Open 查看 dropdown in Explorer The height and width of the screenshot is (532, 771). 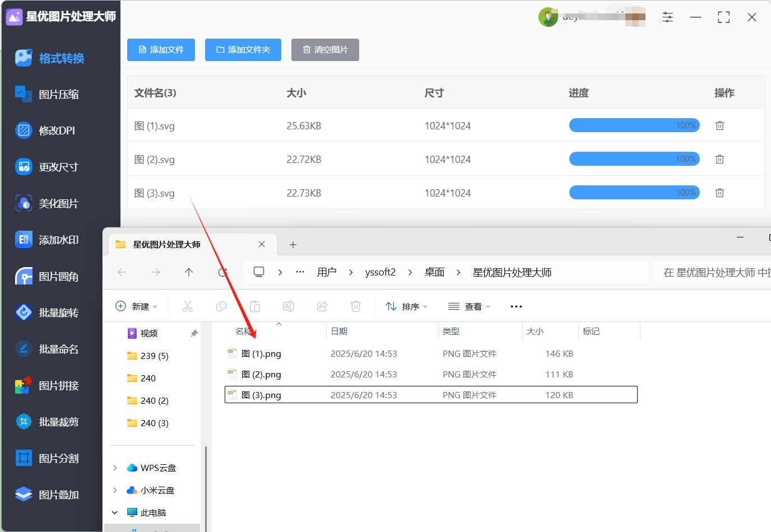(x=470, y=306)
